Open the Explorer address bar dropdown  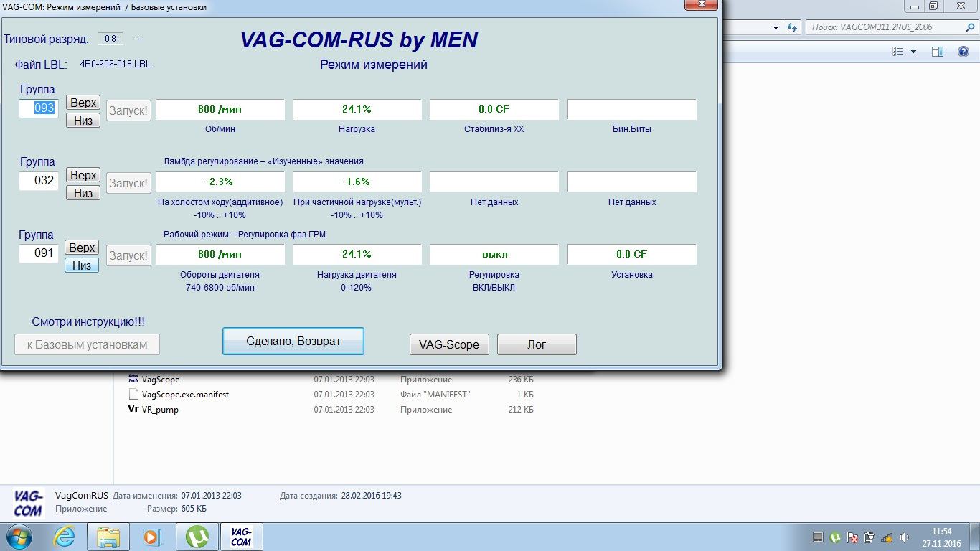coord(776,27)
